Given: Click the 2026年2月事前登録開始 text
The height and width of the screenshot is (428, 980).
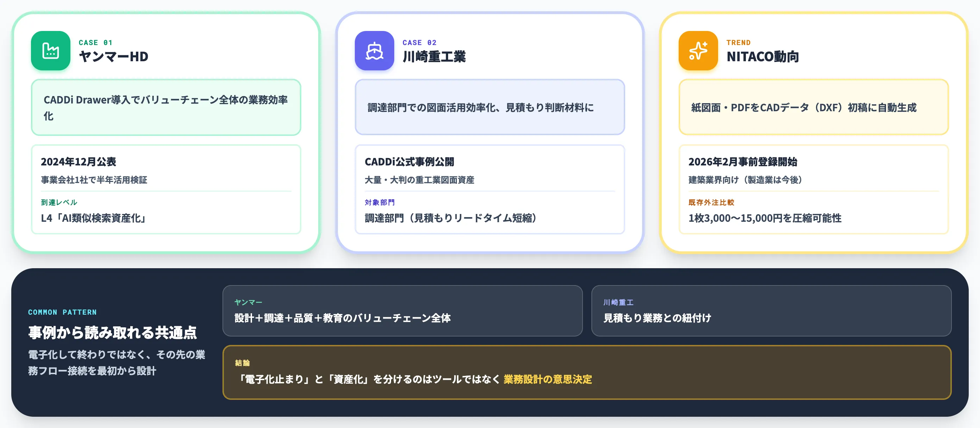Looking at the screenshot, I should (743, 162).
